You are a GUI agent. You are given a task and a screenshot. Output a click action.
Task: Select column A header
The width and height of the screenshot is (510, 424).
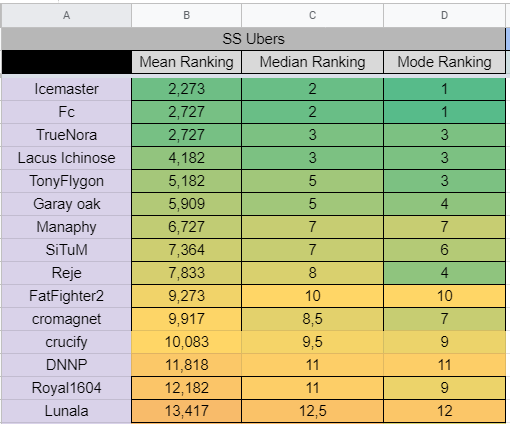click(x=67, y=15)
